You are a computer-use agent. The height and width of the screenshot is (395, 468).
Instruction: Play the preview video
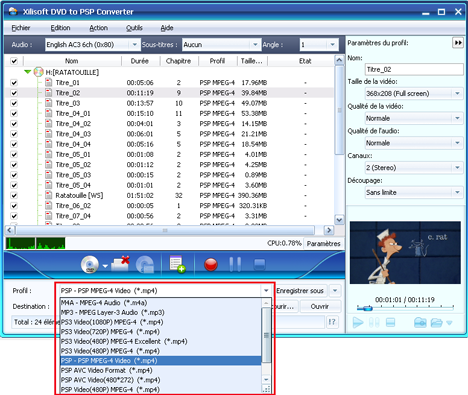[358, 323]
